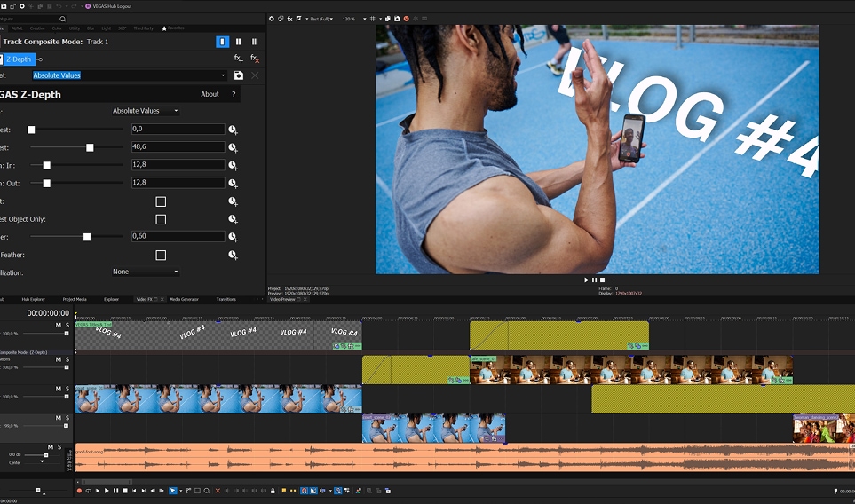
Task: Mute the first video track with VLOG #4
Action: [59, 326]
